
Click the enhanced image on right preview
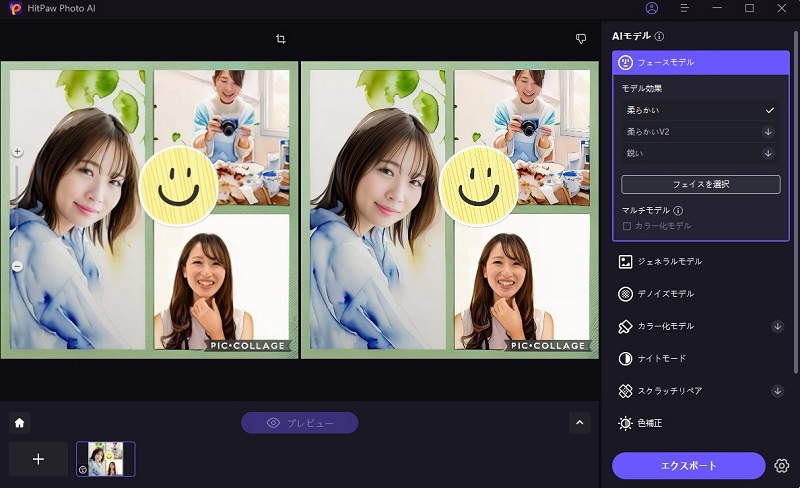pos(450,210)
